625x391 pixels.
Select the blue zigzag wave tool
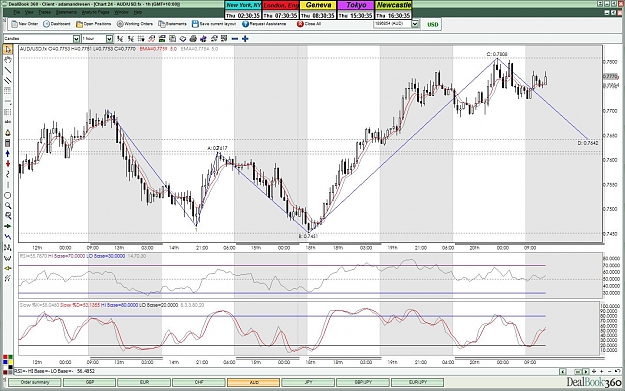pos(8,237)
